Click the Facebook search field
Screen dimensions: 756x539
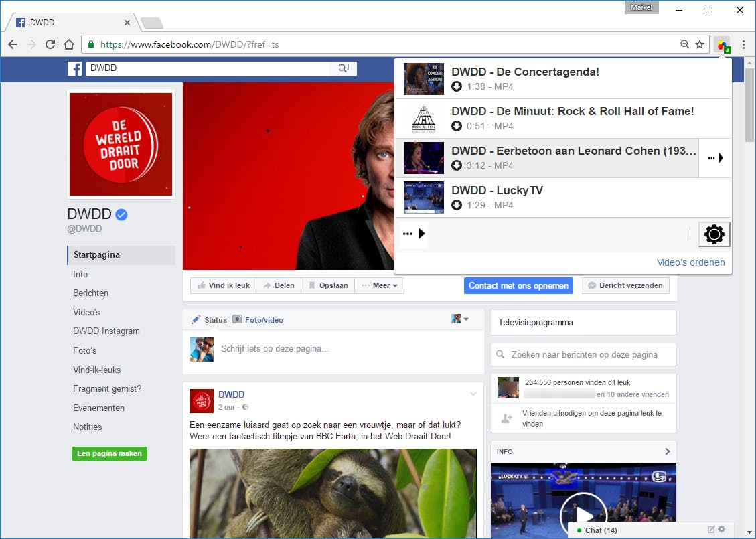(208, 68)
